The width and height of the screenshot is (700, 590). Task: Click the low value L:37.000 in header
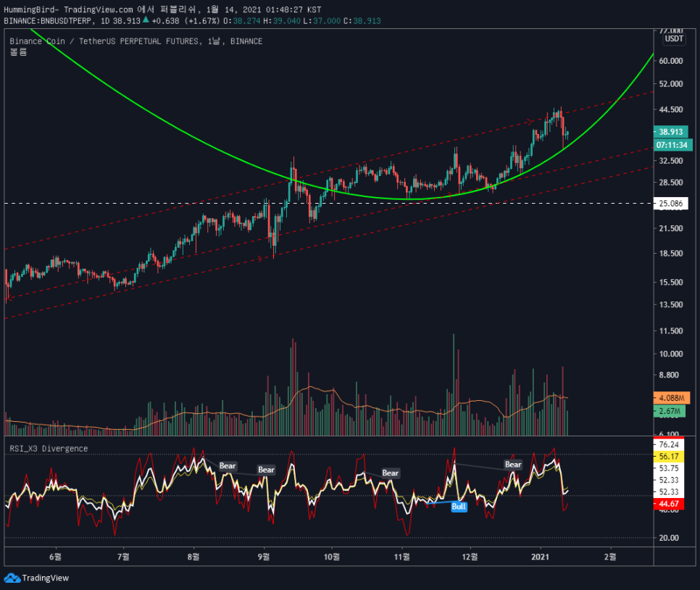point(322,21)
